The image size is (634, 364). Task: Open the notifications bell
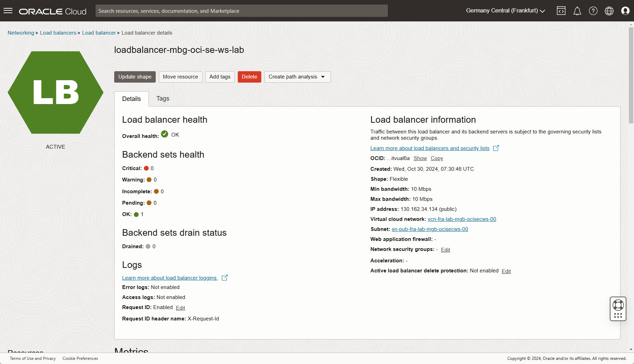pos(577,11)
